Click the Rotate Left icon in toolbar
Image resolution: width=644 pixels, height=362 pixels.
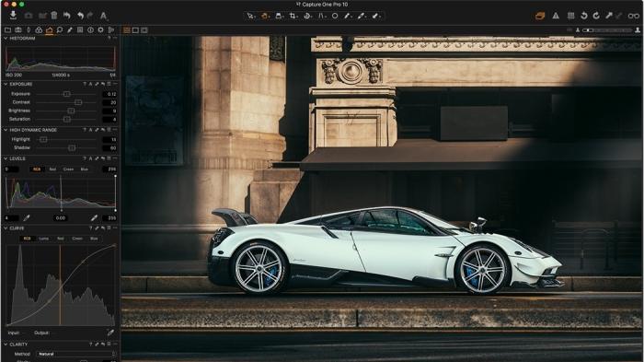(x=583, y=16)
